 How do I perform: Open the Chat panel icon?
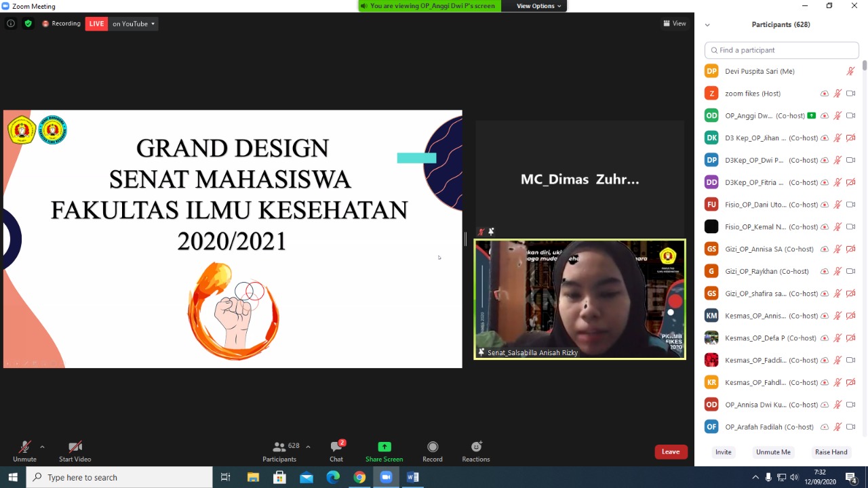(336, 447)
